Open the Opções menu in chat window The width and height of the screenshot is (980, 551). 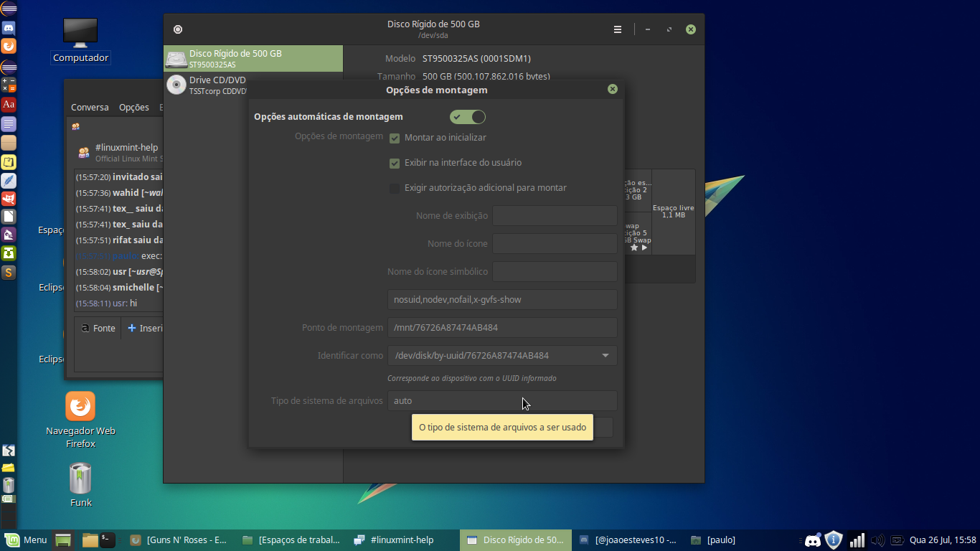coord(134,108)
